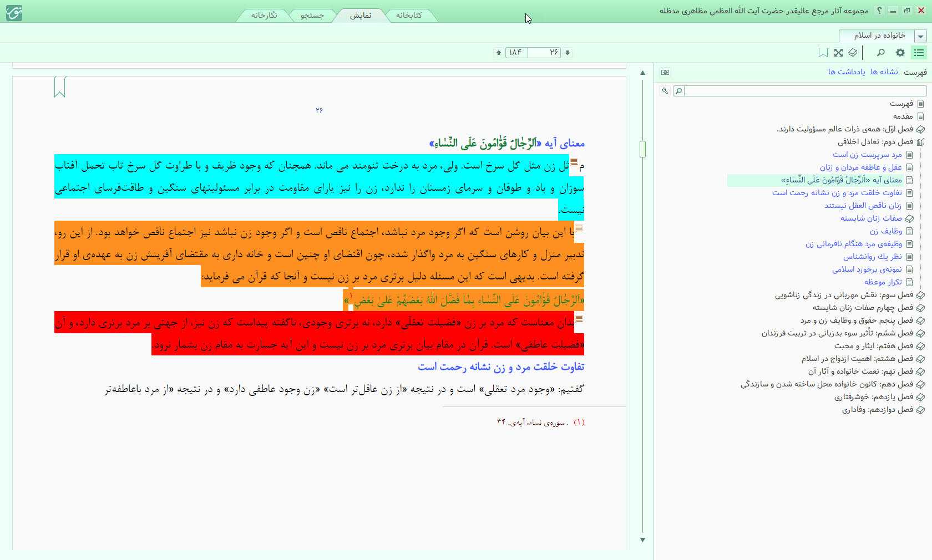This screenshot has height=560, width=932.
Task: Click the magnifier search icon in toolbar
Action: 880,53
